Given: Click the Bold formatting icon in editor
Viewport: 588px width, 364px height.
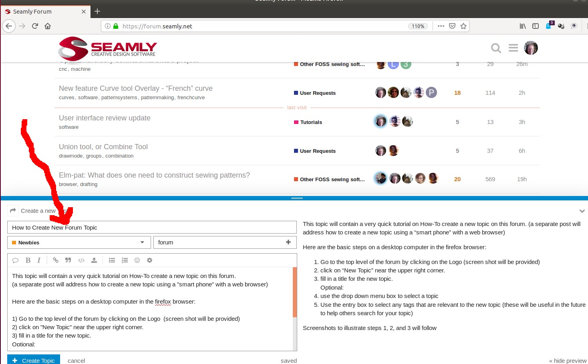Looking at the screenshot, I should pos(28,260).
